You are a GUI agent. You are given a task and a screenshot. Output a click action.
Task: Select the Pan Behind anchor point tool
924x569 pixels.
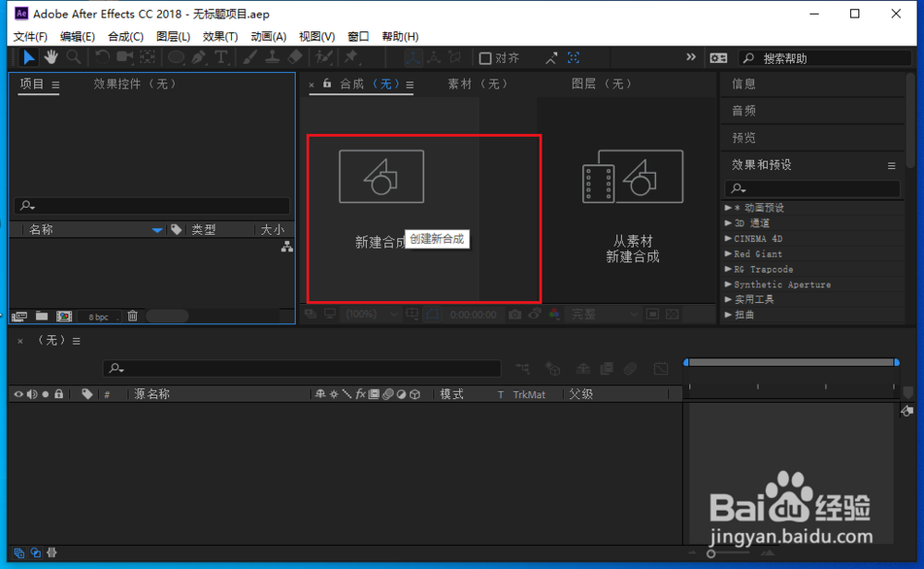coord(147,57)
